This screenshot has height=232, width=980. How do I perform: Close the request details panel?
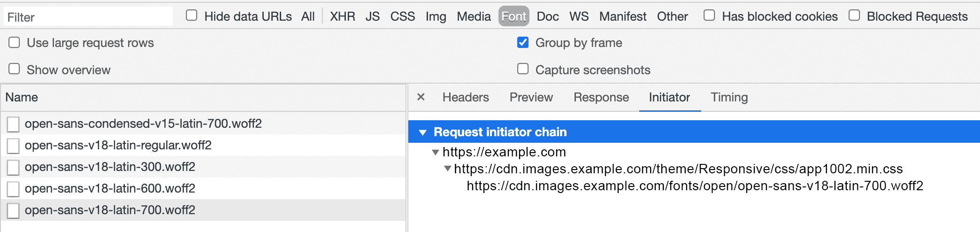click(421, 97)
